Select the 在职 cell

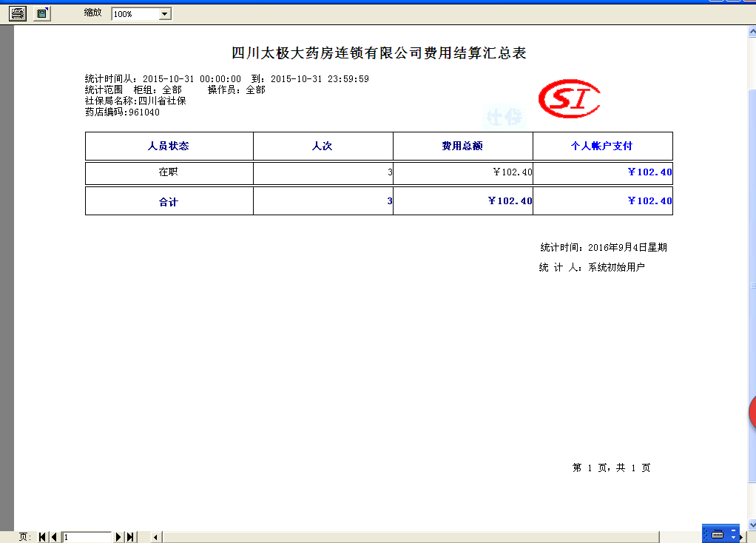click(169, 172)
